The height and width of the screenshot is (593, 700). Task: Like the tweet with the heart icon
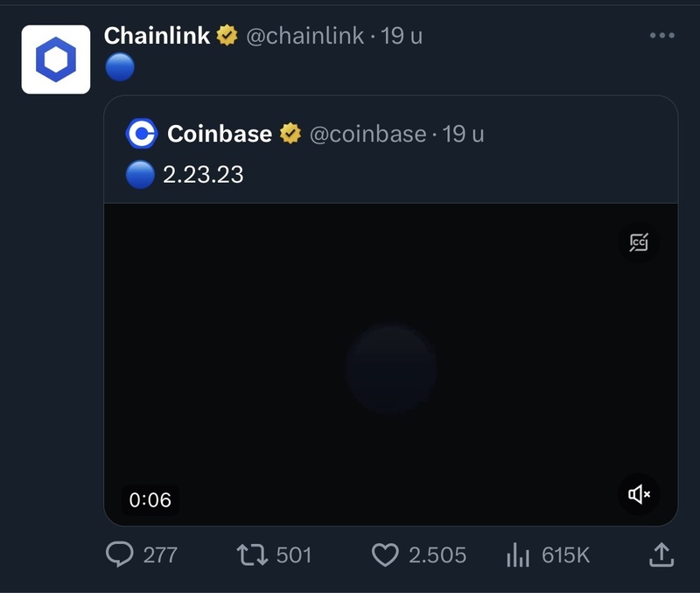(x=385, y=555)
